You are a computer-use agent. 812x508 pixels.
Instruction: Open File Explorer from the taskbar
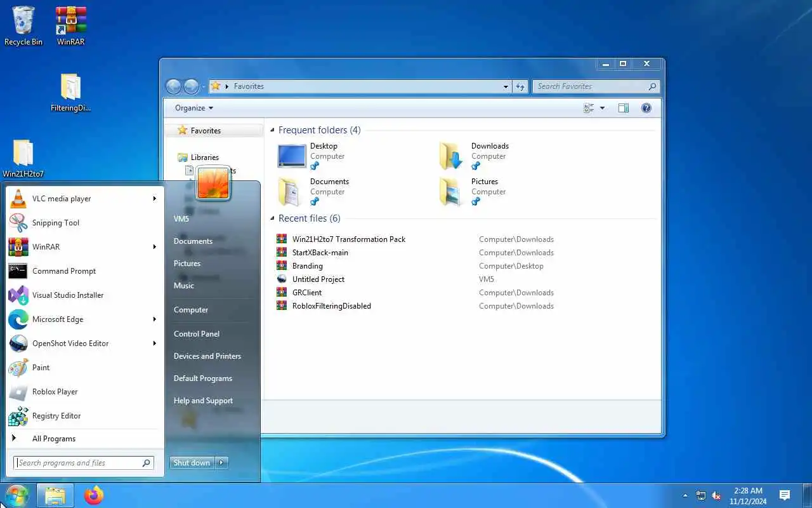55,495
